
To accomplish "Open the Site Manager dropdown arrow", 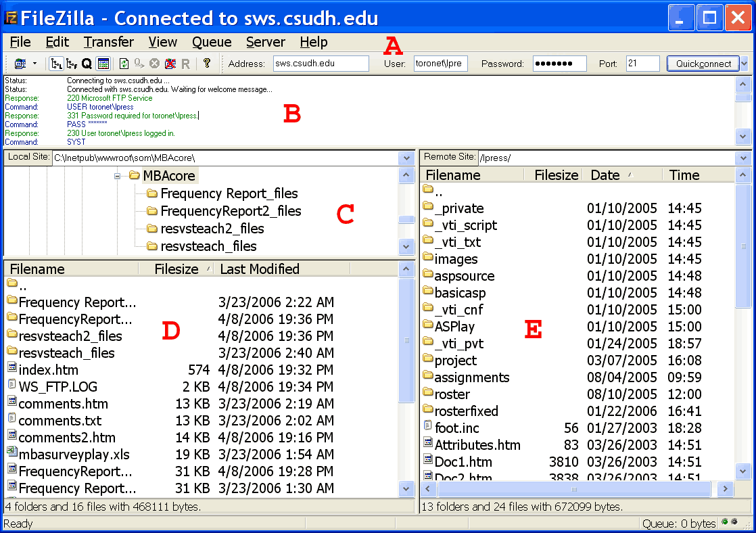I will tap(34, 63).
